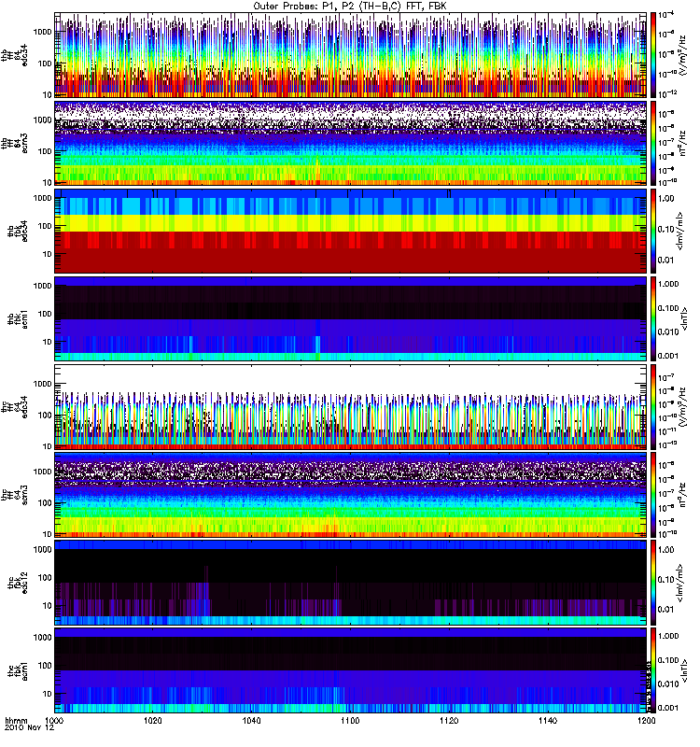
Task: Click the "thb fbk scm1" y-axis label
Action: 18,318
